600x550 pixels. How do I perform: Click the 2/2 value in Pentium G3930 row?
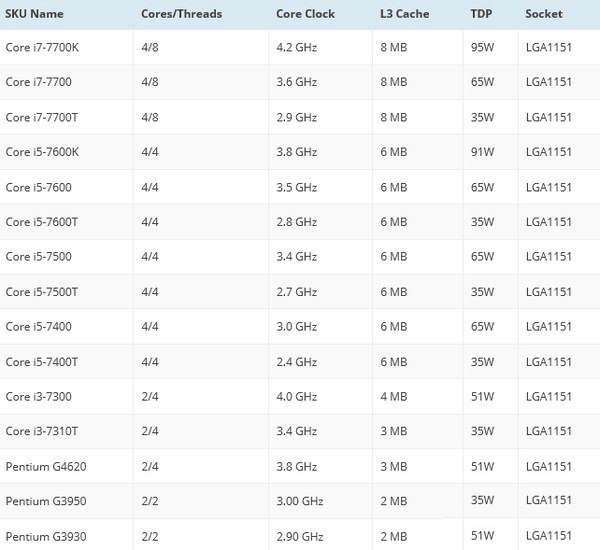(150, 537)
